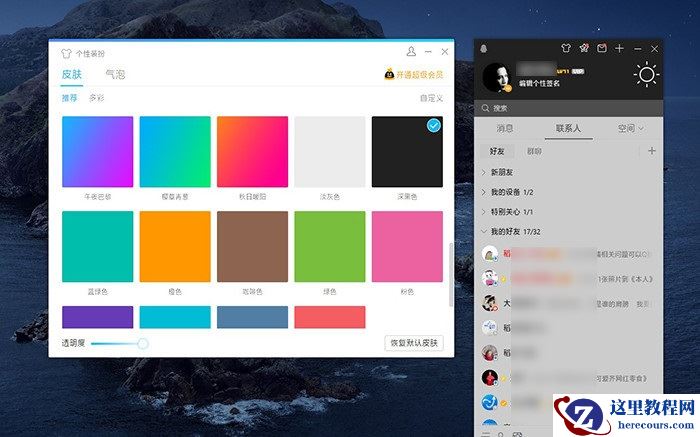Click the plus icon beside 好友 and 群聊
Image resolution: width=700 pixels, height=437 pixels.
(652, 151)
